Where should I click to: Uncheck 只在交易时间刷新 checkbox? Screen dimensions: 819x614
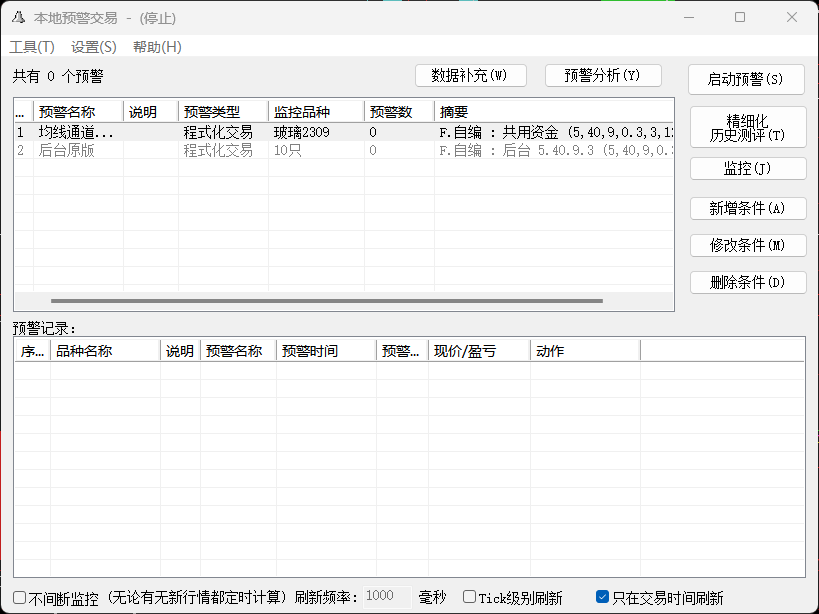point(602,598)
